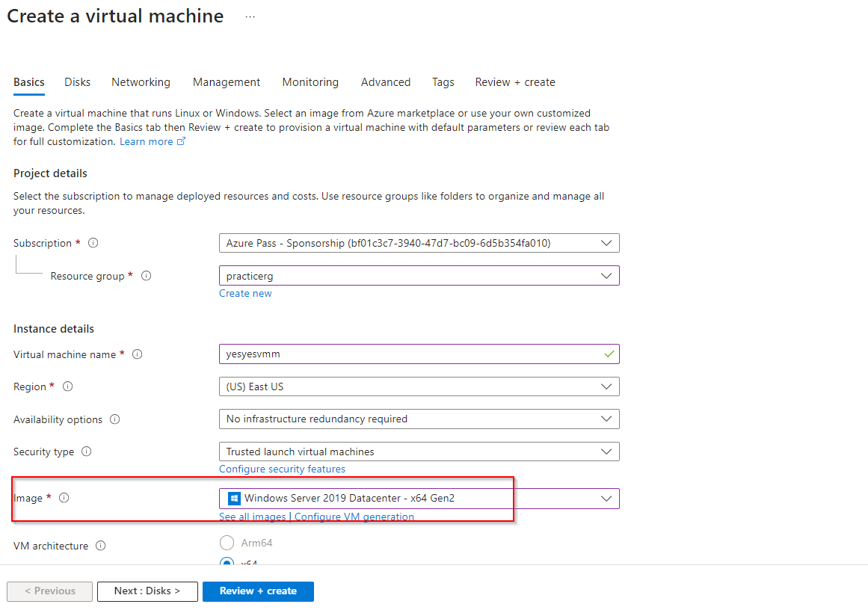
Task: Click the Review + create button
Action: 258,591
